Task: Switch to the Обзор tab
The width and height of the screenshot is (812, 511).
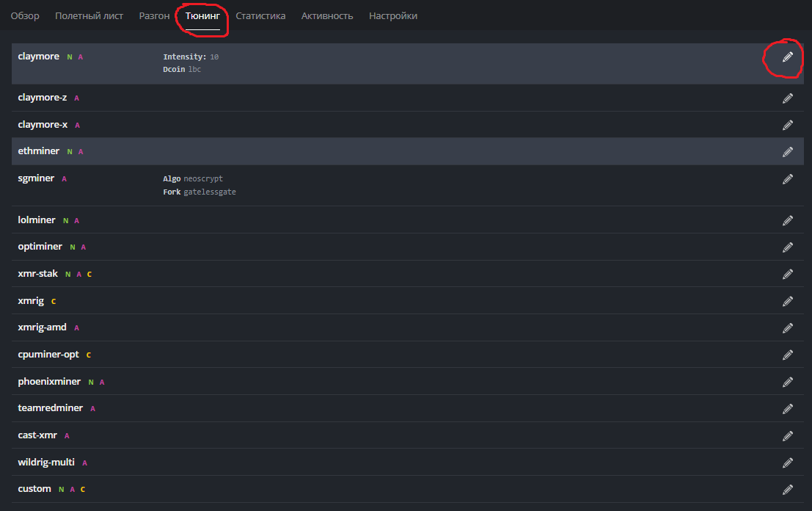Action: click(x=25, y=16)
